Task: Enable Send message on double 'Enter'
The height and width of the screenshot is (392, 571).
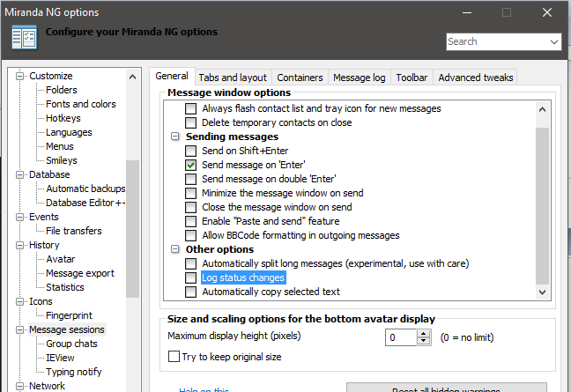Action: pyautogui.click(x=191, y=179)
